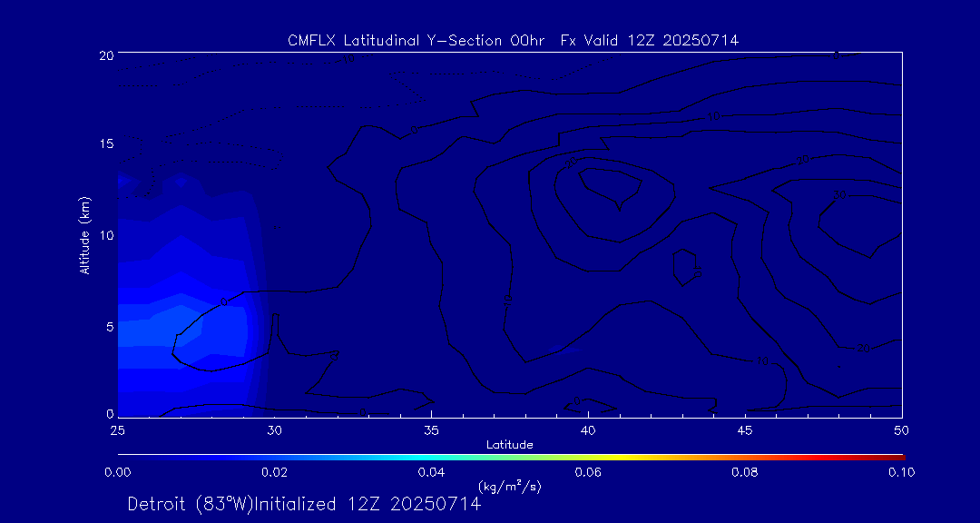Click the "Detroit (83°W)Initialized 12Z 20250714" caption
Screen dimensions: 980x523
[x=304, y=504]
